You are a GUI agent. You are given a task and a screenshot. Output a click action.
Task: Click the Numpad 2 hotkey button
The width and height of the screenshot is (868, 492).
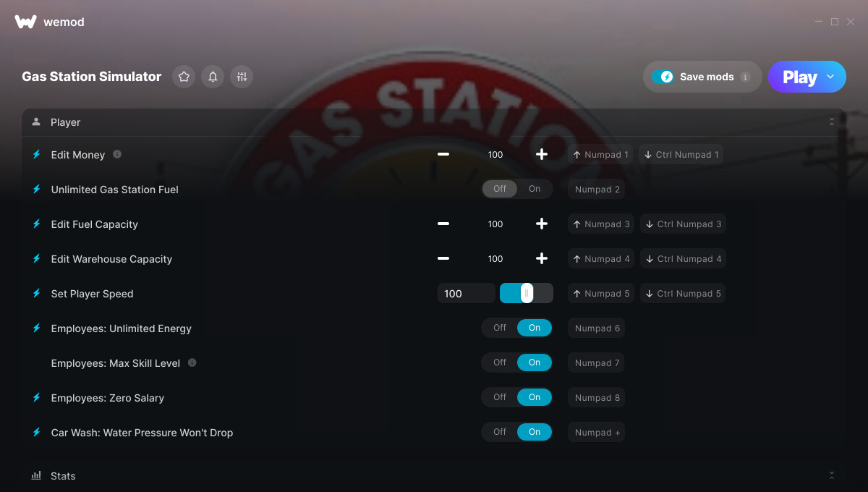point(597,190)
